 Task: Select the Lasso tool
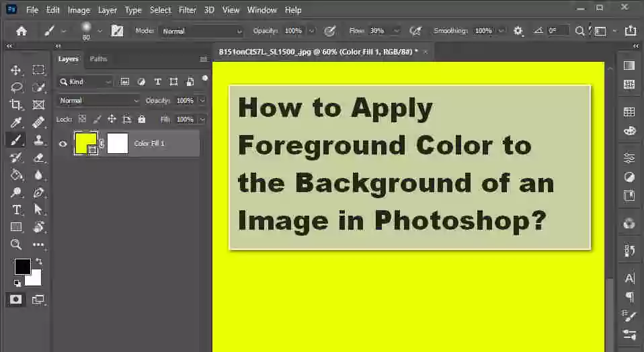[16, 87]
